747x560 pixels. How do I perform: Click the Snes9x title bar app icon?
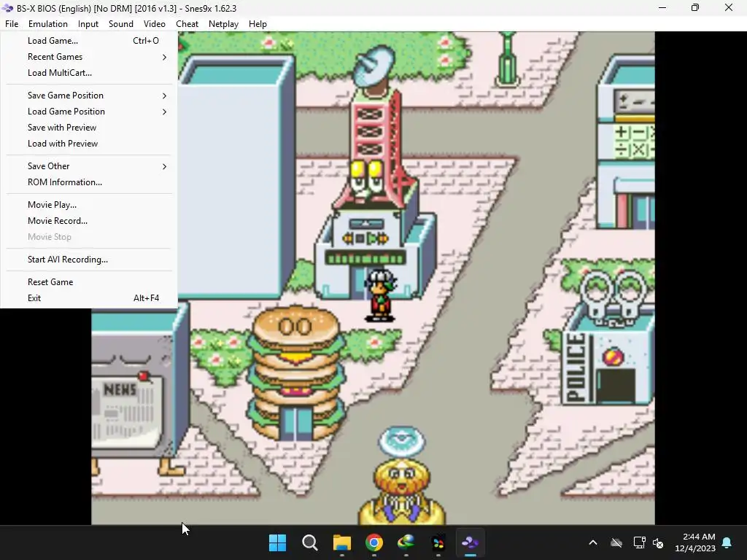point(7,8)
